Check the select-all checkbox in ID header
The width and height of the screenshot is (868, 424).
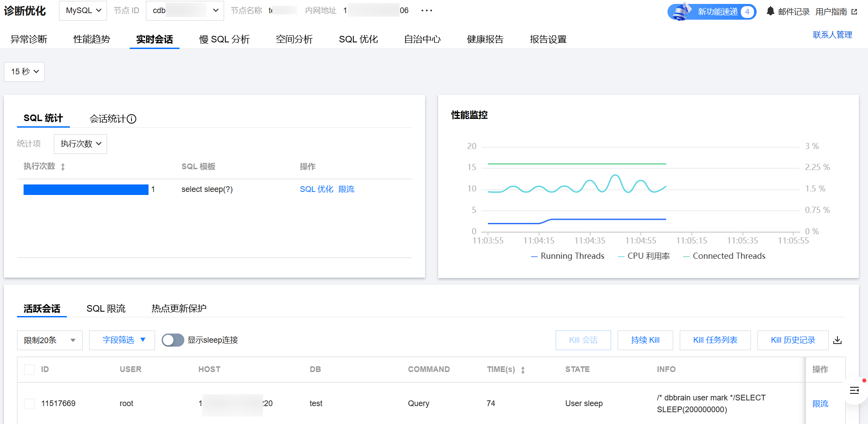[29, 369]
